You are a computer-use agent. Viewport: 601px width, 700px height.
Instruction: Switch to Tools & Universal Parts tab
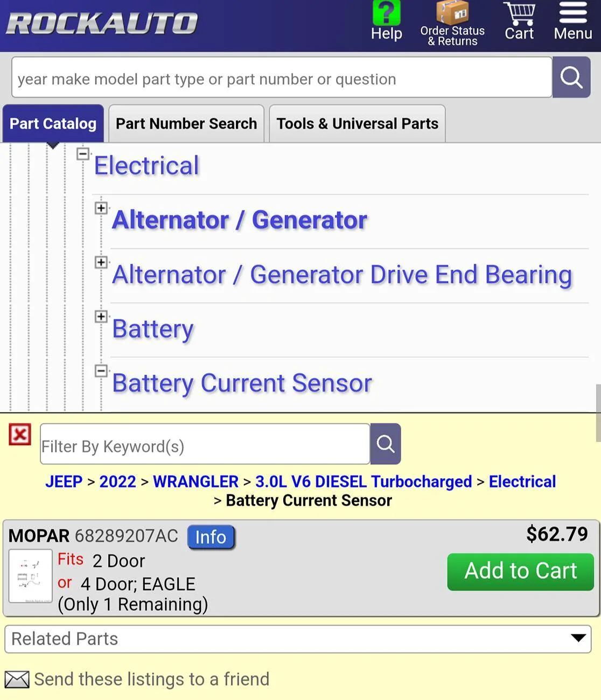(x=357, y=124)
